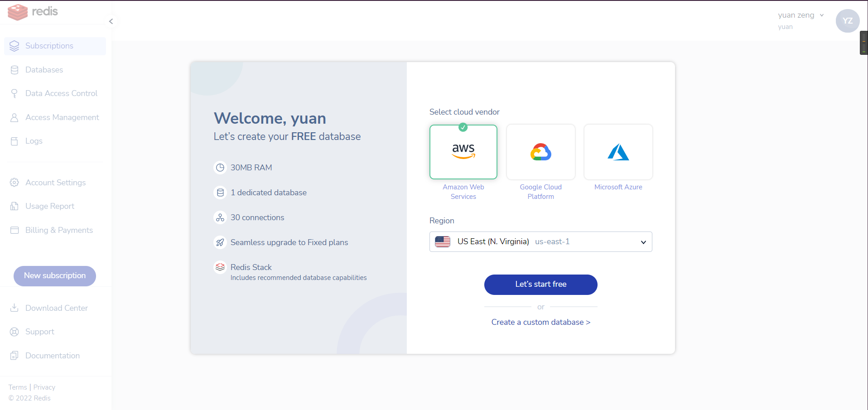The width and height of the screenshot is (868, 410).
Task: Click the Account Settings gear icon
Action: (14, 183)
